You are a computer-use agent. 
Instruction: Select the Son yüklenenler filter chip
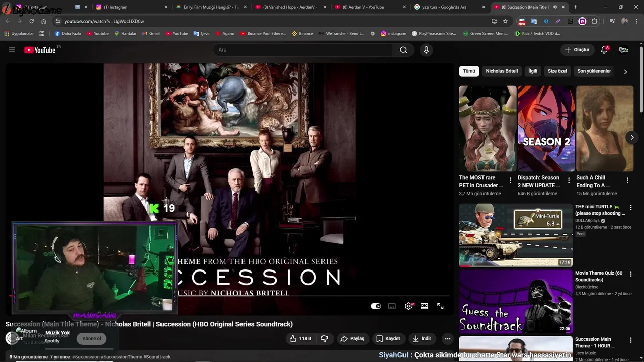tap(594, 71)
